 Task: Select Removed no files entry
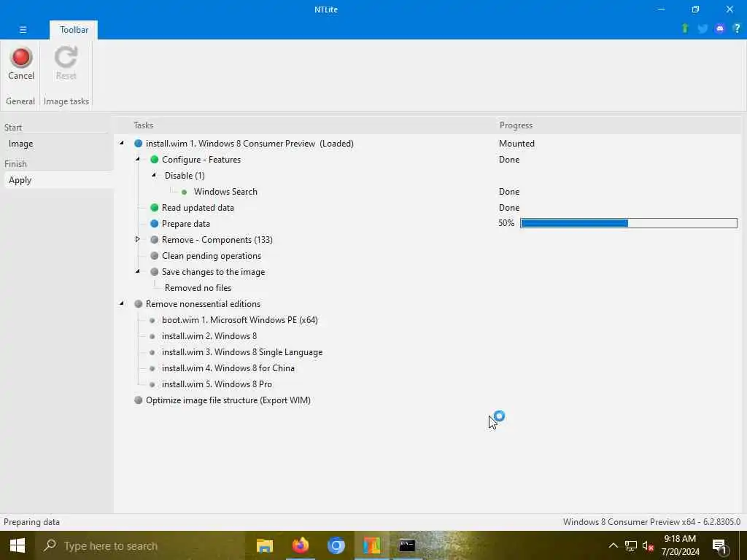point(198,287)
